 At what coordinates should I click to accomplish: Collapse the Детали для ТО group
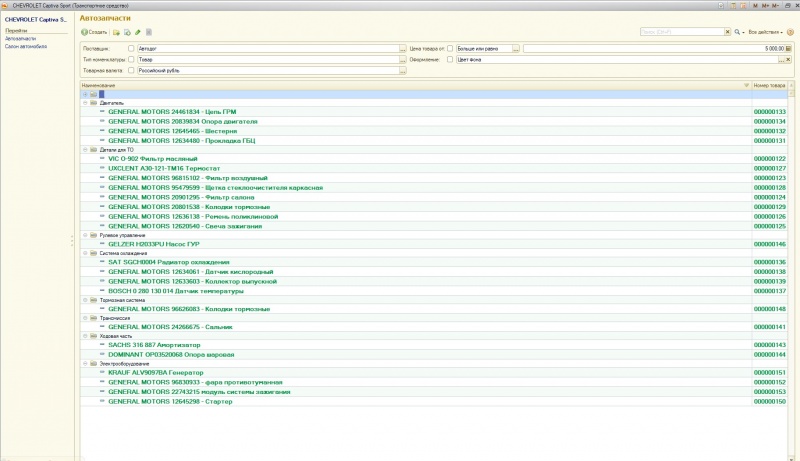point(85,150)
